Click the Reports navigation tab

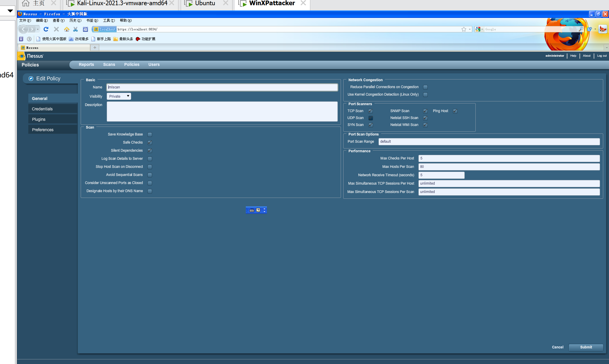pyautogui.click(x=86, y=65)
